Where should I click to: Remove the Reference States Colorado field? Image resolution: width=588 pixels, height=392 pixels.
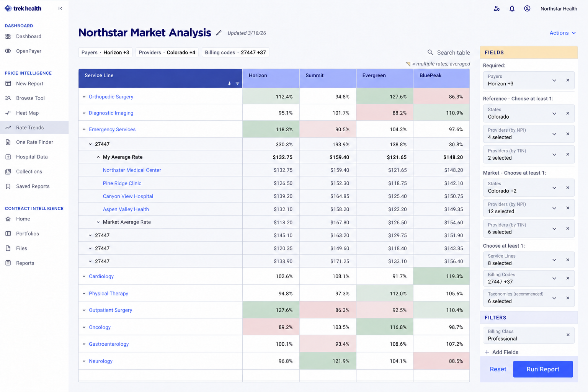coord(568,113)
